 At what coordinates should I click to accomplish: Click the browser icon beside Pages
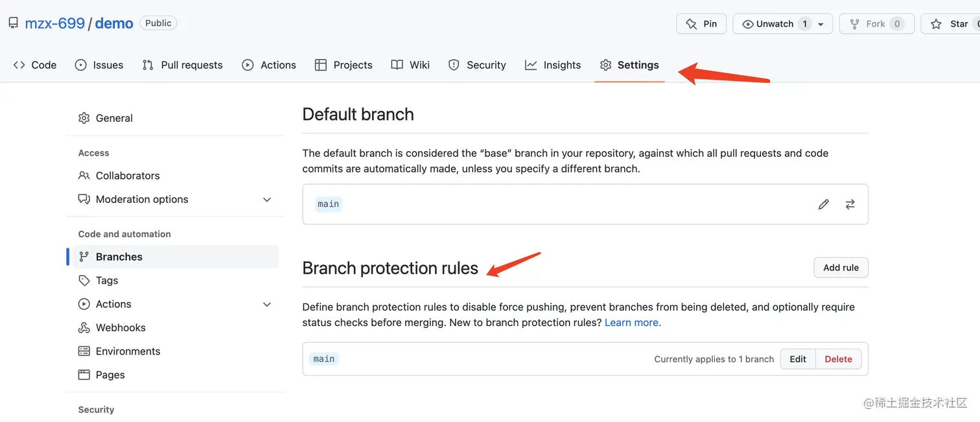(84, 375)
